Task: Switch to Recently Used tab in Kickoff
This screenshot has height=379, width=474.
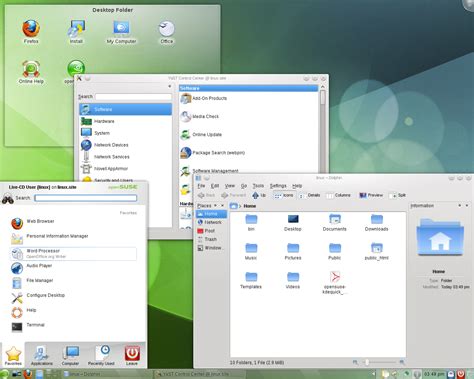Action: pyautogui.click(x=101, y=355)
